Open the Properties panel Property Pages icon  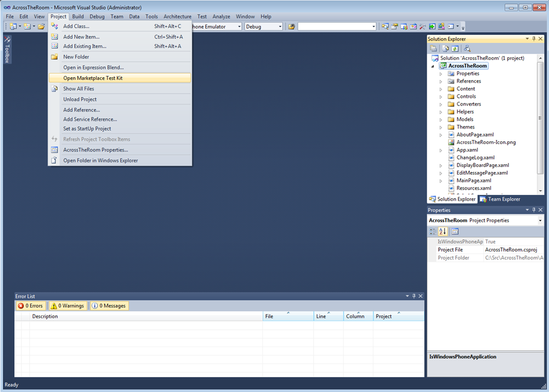[455, 231]
